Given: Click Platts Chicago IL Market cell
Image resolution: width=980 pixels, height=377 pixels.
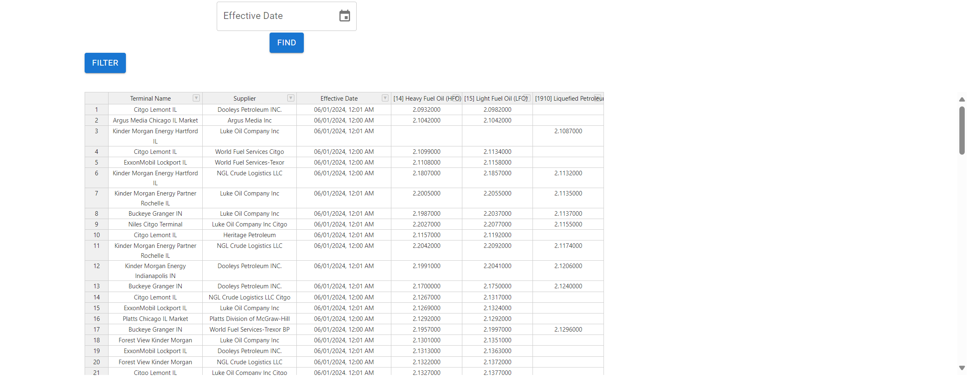Looking at the screenshot, I should 155,319.
